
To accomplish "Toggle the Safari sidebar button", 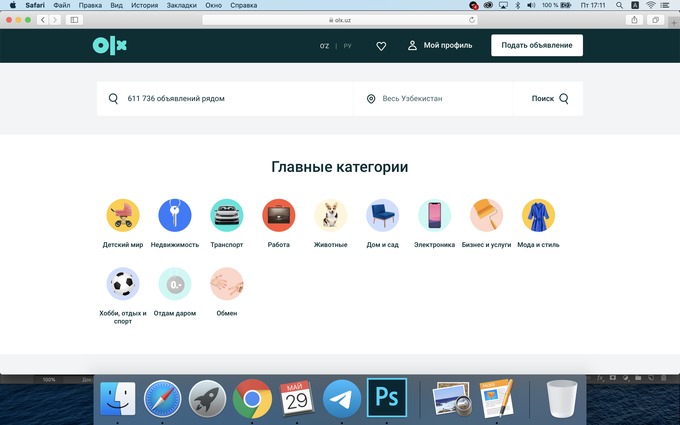I will point(74,20).
